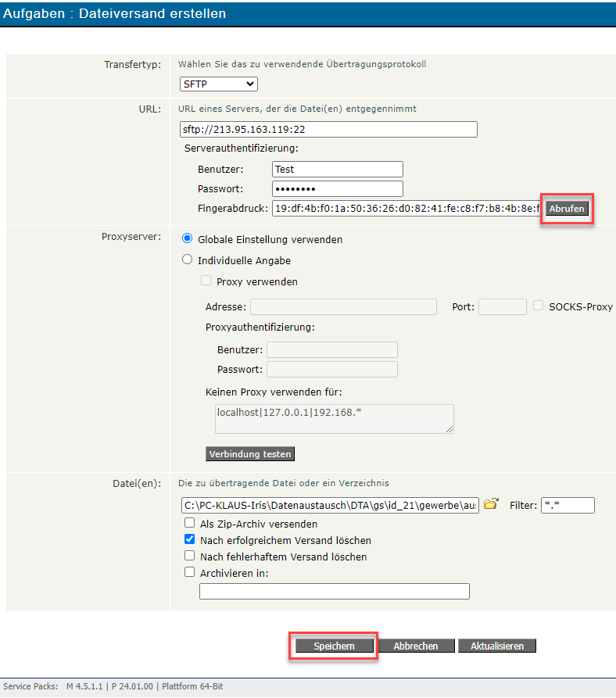Enable 'Als Zip-Archiv versenden' checkbox

(x=189, y=524)
